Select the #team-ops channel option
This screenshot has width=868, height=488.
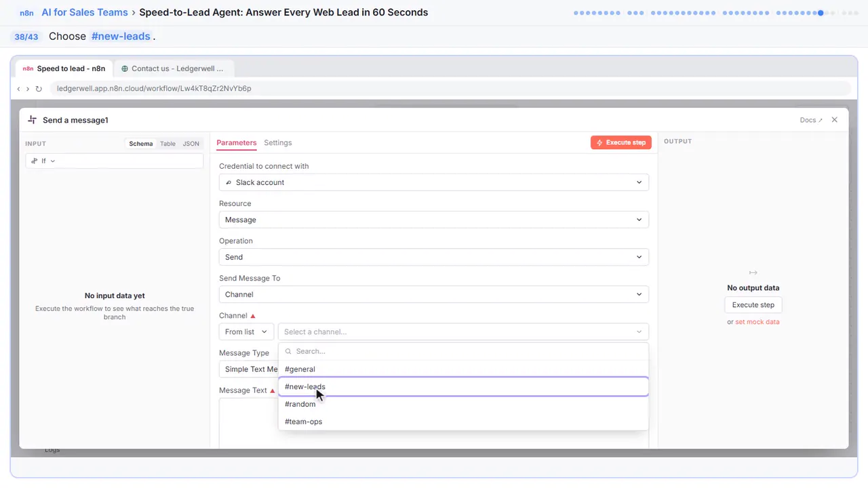463,422
